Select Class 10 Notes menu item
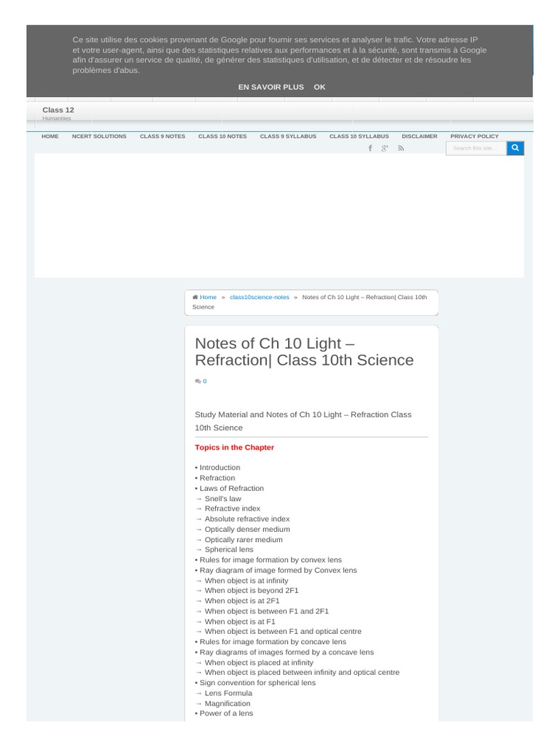560x747 pixels. pyautogui.click(x=222, y=136)
